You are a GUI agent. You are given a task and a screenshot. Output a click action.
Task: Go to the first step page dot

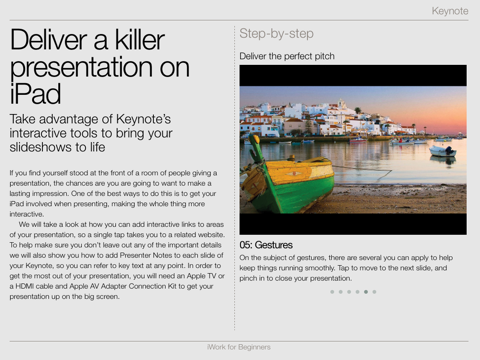332,292
